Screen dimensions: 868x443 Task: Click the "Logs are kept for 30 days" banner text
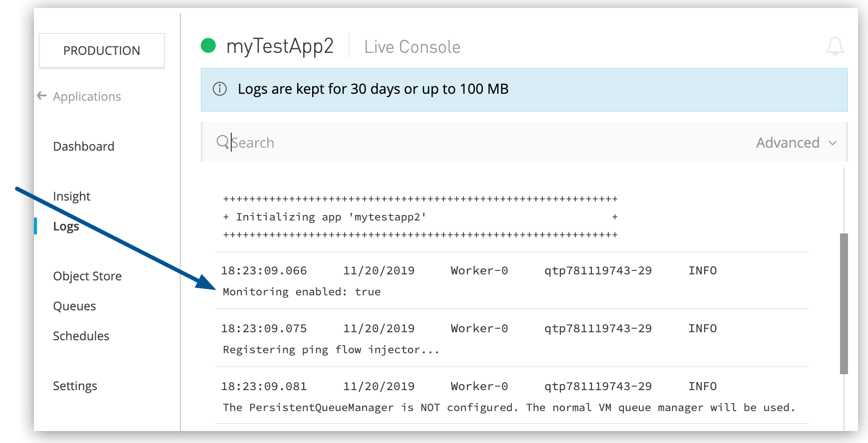373,89
